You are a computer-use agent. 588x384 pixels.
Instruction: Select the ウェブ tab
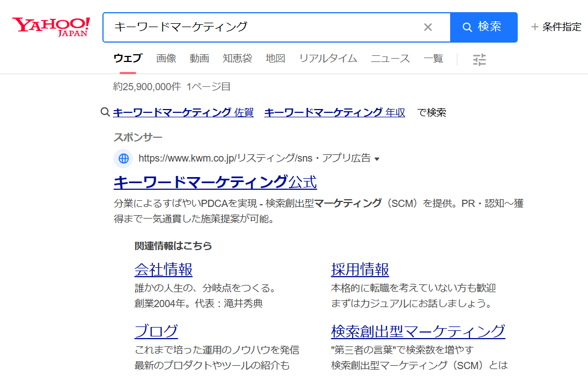[128, 59]
